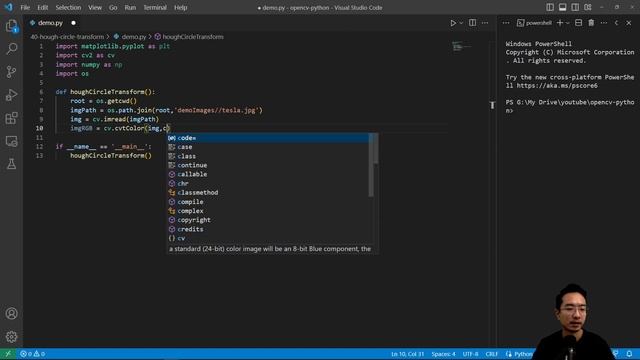640x360 pixels.
Task: Change encoding via UTF-8
Action: tap(470, 354)
